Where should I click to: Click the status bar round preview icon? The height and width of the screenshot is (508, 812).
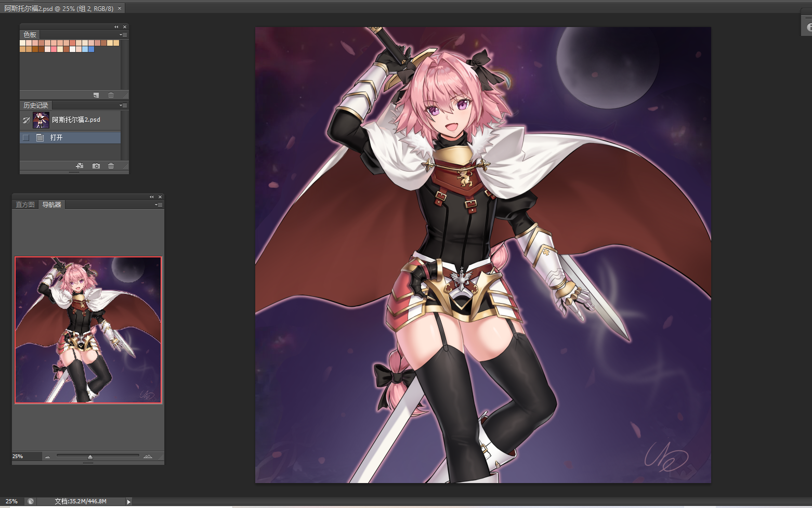(x=31, y=501)
